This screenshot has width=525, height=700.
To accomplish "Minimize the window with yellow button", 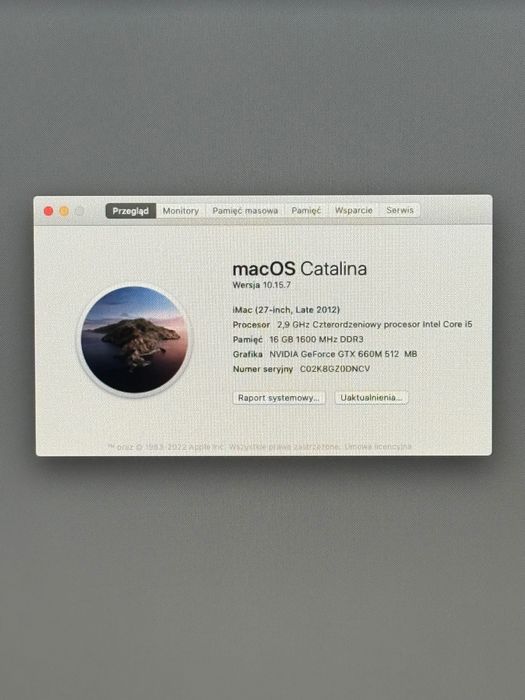I will click(x=64, y=211).
